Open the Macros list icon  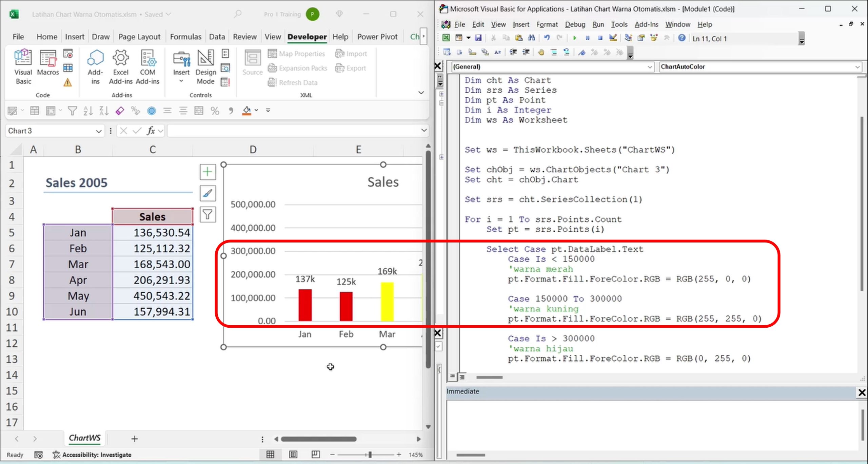click(x=48, y=66)
